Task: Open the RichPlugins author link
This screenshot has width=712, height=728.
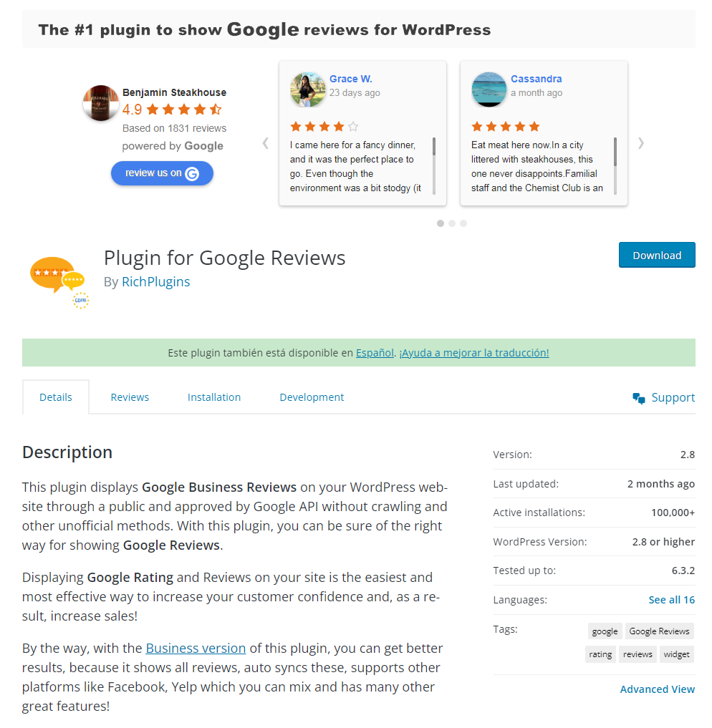Action: [155, 282]
